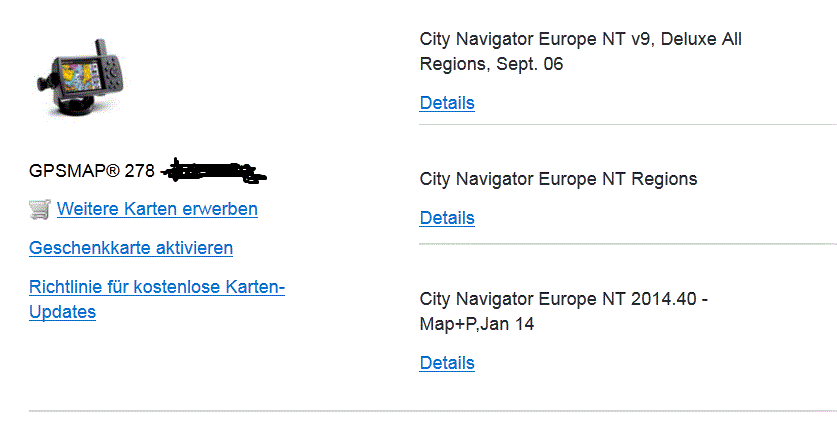
Task: Click the full-width divider at the page bottom
Action: pos(432,411)
